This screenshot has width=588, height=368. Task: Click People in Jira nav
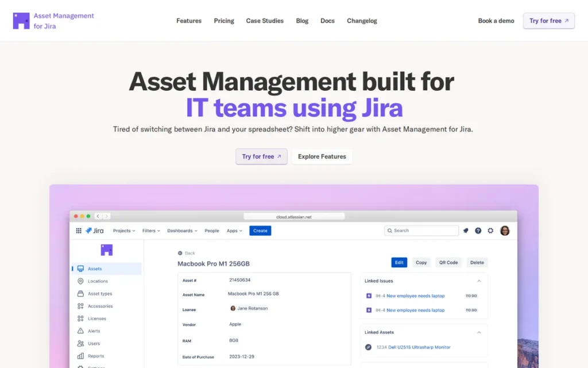[x=212, y=231]
